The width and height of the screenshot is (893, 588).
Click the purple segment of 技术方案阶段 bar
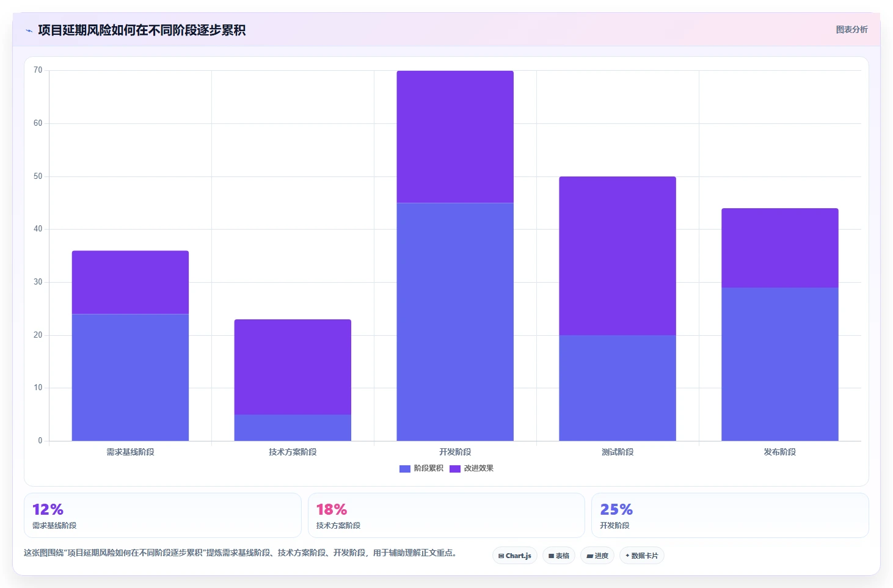[293, 367]
